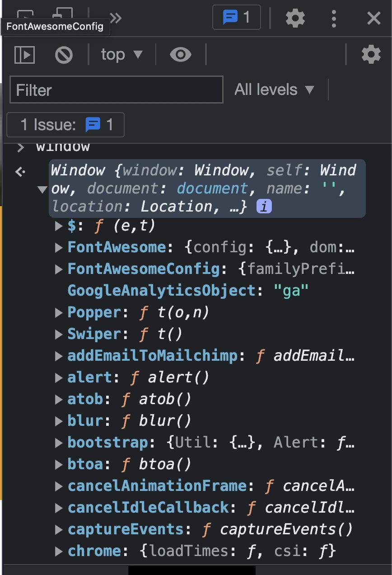
Task: Show more DevTools tabs chevron
Action: [x=116, y=18]
